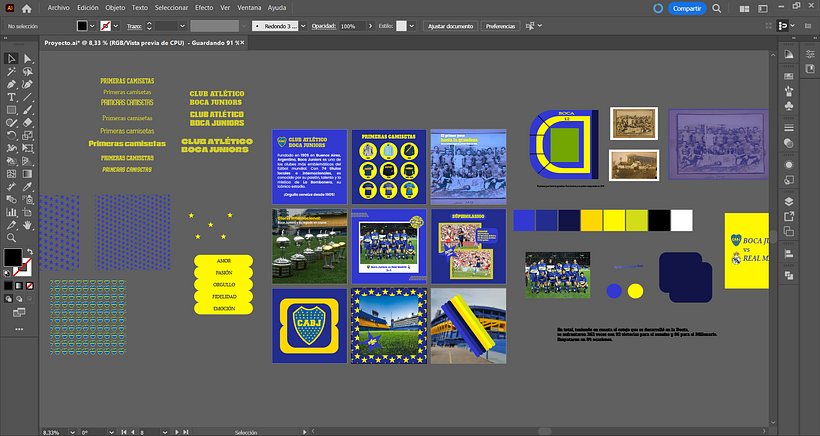Open the Edición menu
This screenshot has height=436, width=820.
tap(87, 8)
